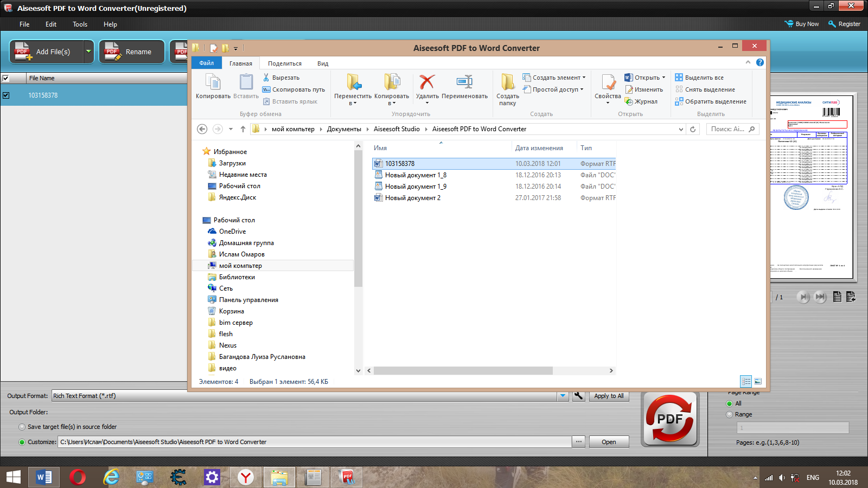Switch to Поделиться ribbon tab
This screenshot has height=488, width=868.
(285, 63)
